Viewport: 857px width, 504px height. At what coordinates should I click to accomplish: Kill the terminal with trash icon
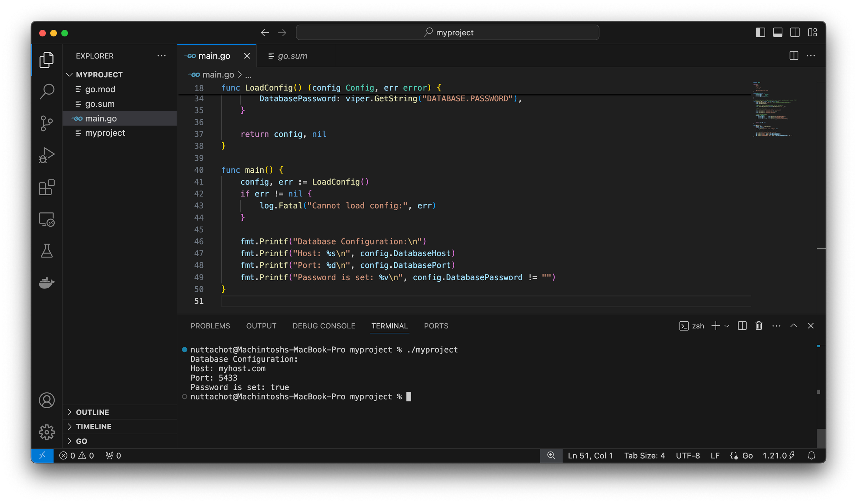(758, 326)
